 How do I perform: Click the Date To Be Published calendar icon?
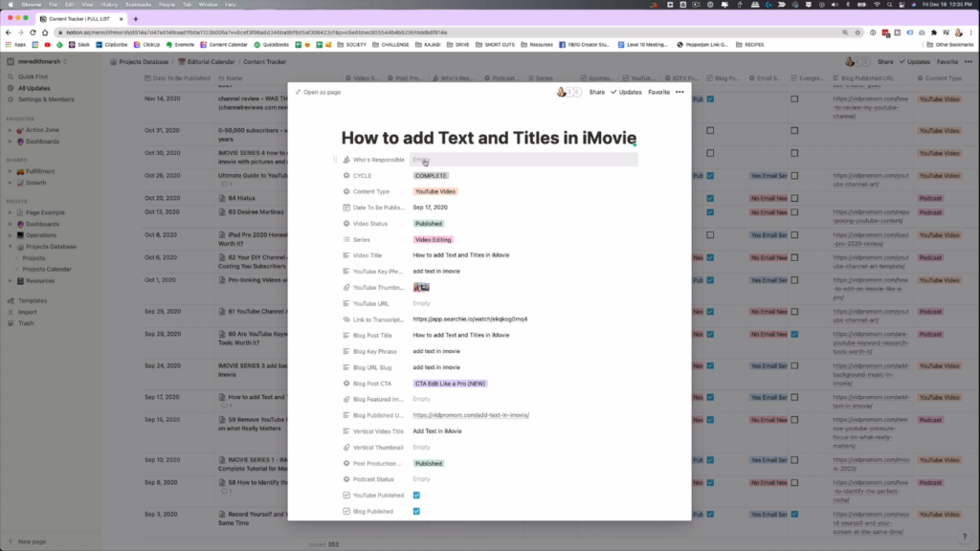(346, 208)
